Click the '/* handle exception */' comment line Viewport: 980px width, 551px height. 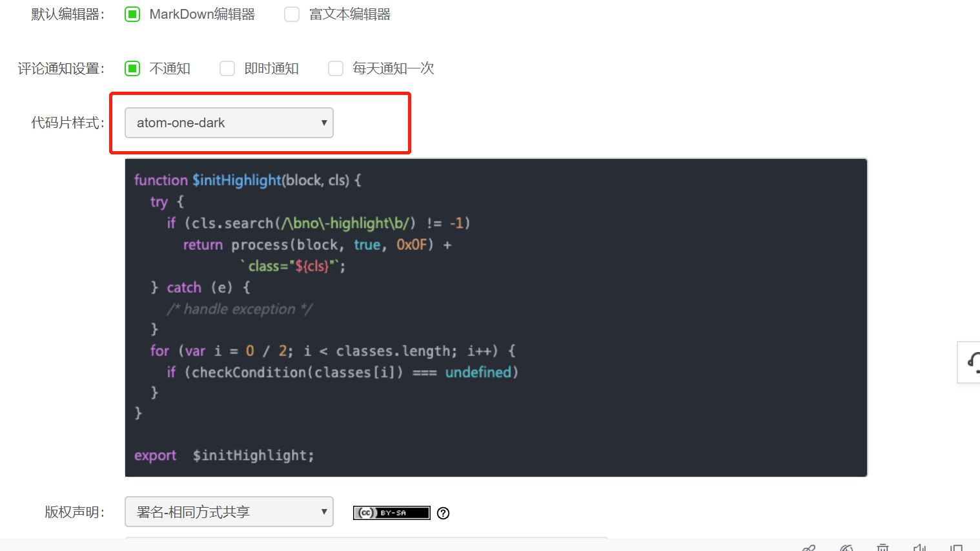[x=240, y=309]
